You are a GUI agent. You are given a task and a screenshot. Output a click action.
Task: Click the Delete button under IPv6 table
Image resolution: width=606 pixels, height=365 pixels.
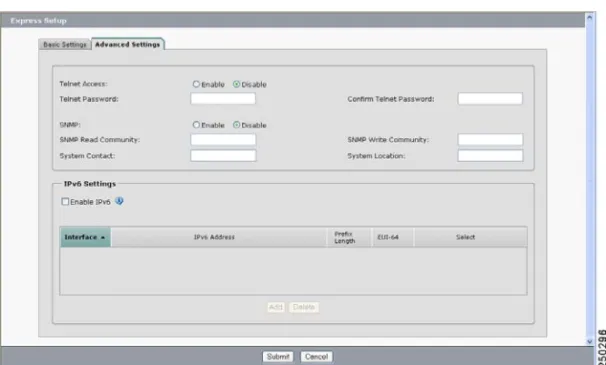304,307
